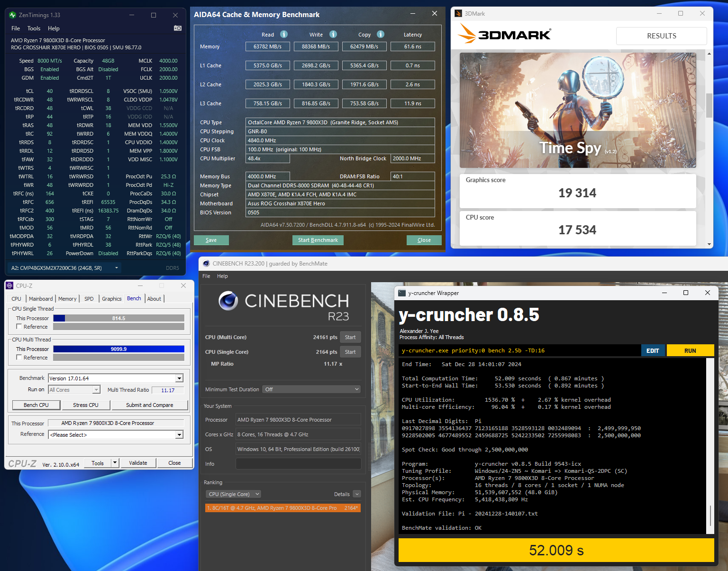
Task: Open the File menu in ZenTimings
Action: (16, 28)
